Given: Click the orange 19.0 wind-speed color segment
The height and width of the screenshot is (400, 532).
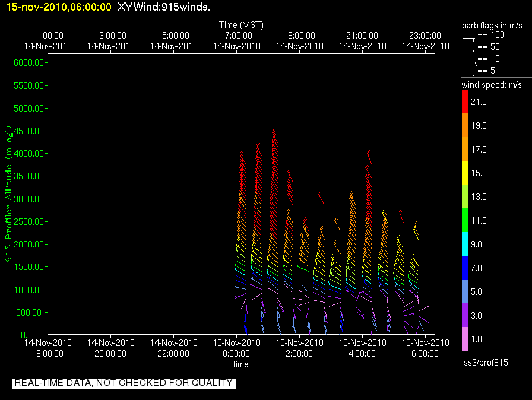Looking at the screenshot, I should coord(465,125).
